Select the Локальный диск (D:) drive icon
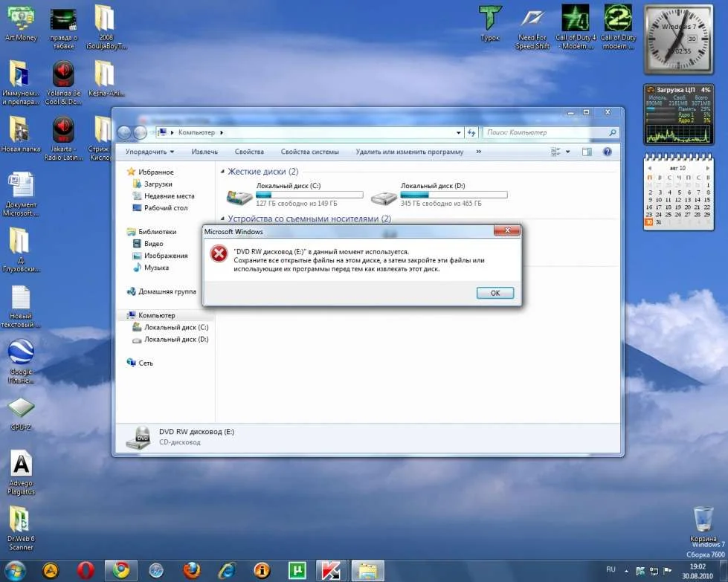 point(384,198)
